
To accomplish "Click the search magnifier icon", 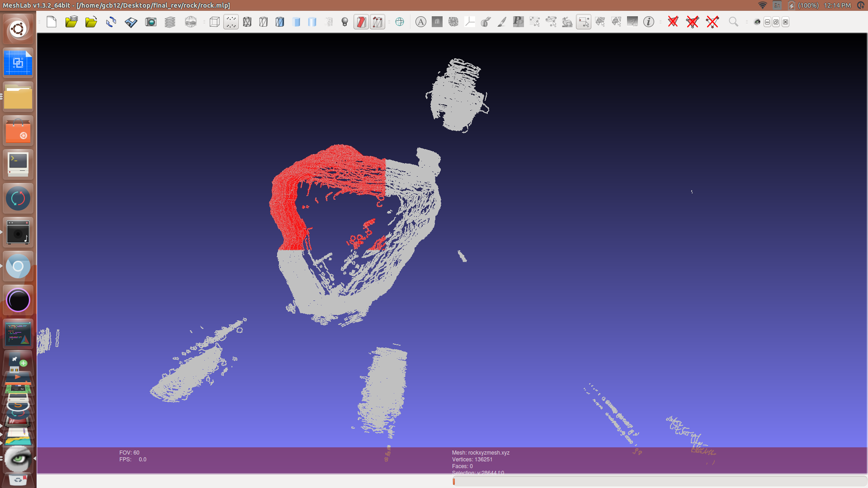I will pyautogui.click(x=733, y=22).
